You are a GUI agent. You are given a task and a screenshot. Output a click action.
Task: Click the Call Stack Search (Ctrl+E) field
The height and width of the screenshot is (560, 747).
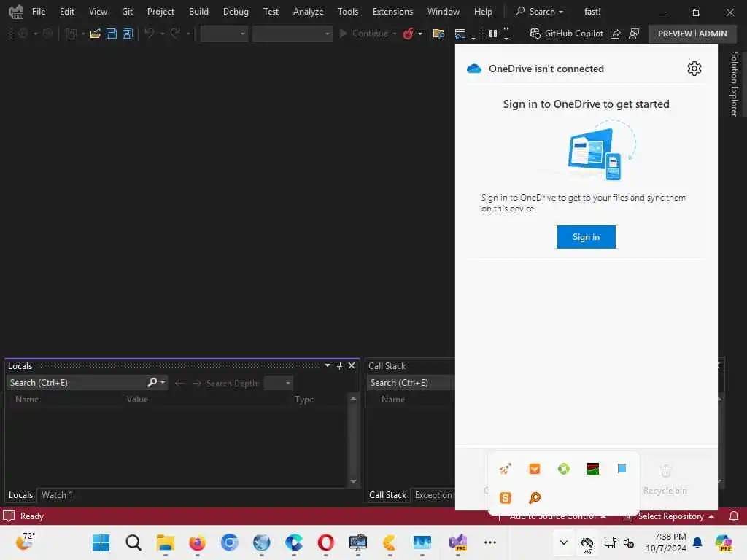(411, 383)
